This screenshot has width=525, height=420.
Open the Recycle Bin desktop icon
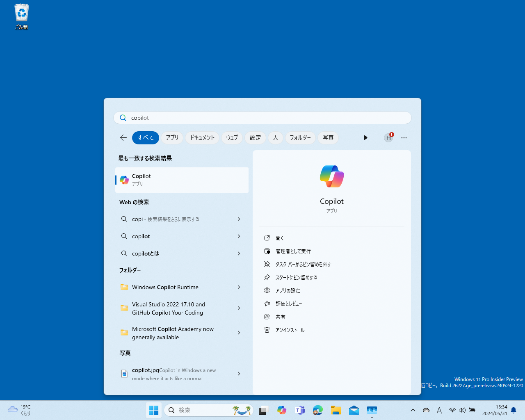(x=22, y=17)
